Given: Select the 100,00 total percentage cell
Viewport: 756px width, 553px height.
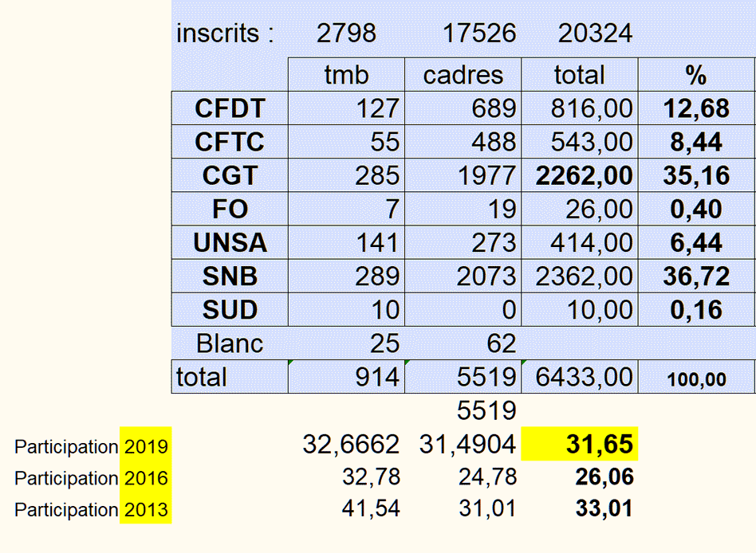Looking at the screenshot, I should (696, 378).
